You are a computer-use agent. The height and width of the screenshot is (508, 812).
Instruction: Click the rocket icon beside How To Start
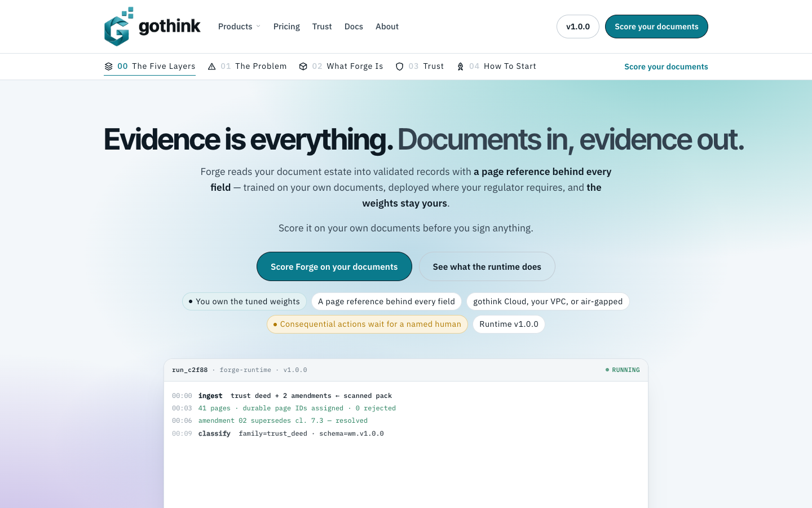point(461,67)
